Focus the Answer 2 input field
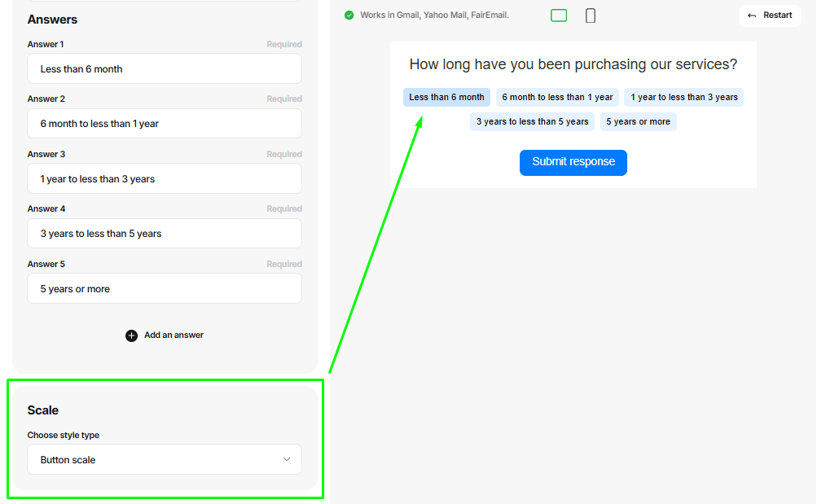The height and width of the screenshot is (504, 826). coord(164,124)
